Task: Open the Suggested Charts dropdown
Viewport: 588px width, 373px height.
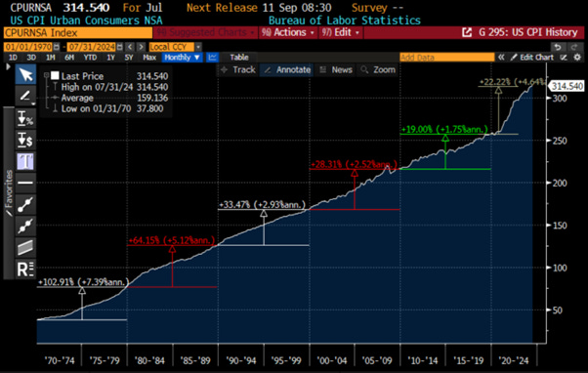Action: click(x=205, y=32)
